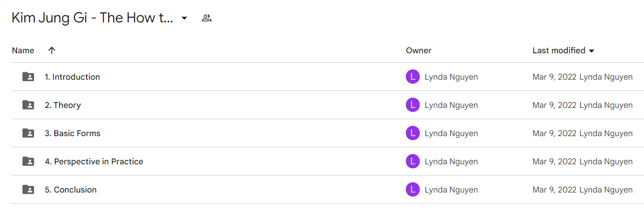Select the folder icon for Perspective in Practice

point(28,161)
